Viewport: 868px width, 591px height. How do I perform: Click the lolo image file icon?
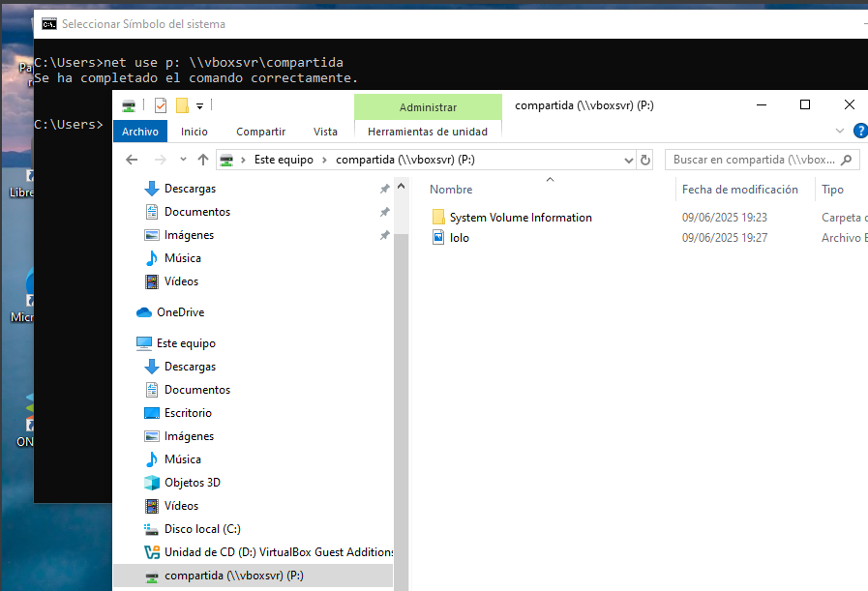pos(438,238)
